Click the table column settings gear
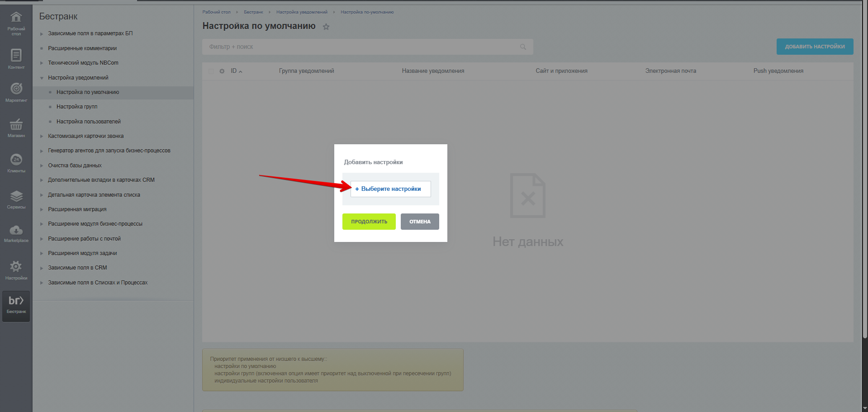This screenshot has height=412, width=868. pyautogui.click(x=222, y=71)
